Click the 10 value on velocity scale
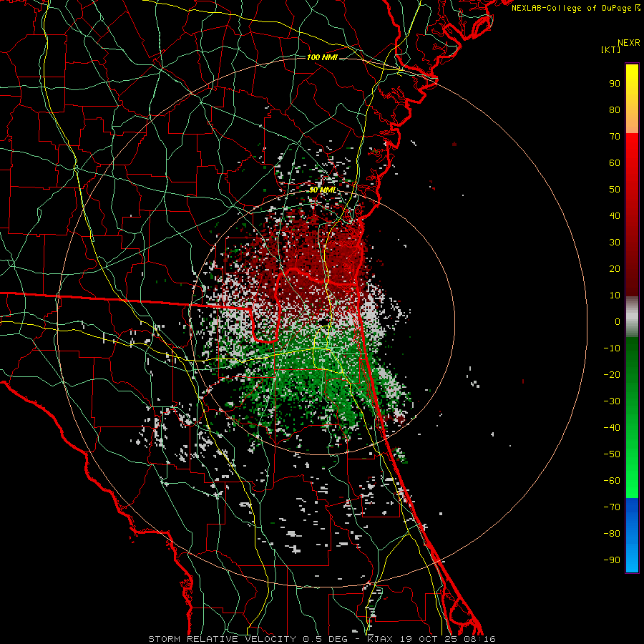Viewport: 644px width, 644px height. pyautogui.click(x=615, y=296)
